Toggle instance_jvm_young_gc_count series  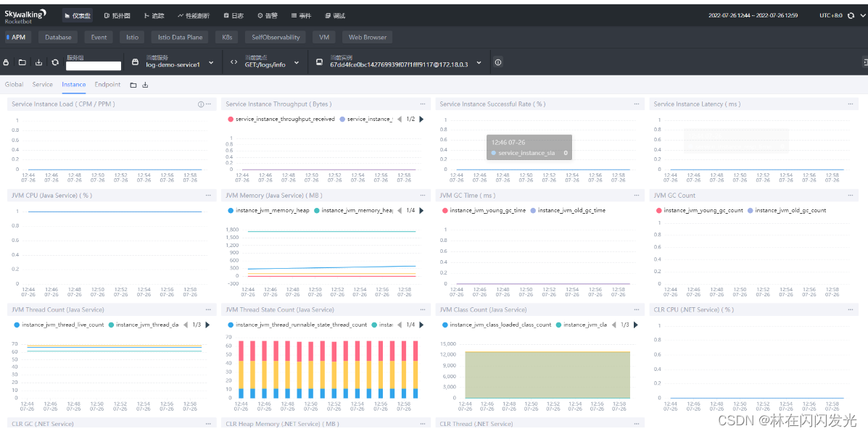coord(699,210)
